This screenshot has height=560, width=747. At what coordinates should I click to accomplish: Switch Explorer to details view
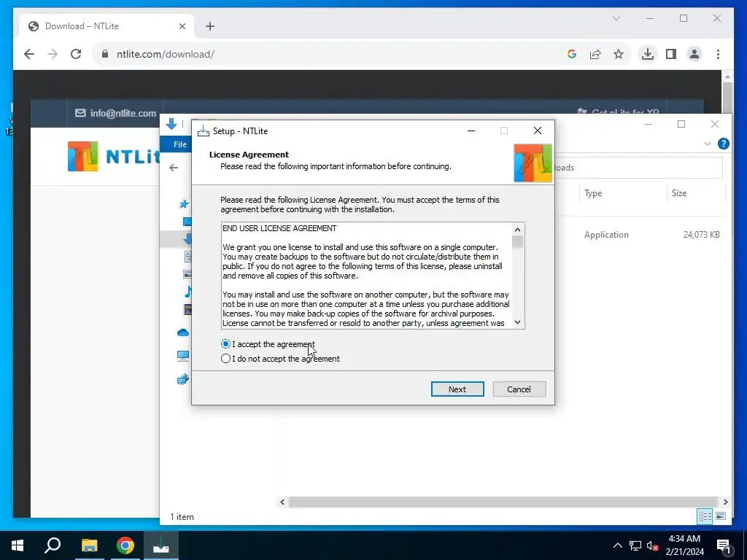tap(705, 516)
